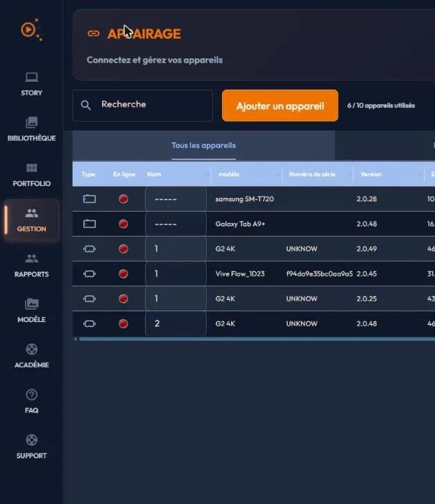Screen dimensions: 435x504
Task: Click serial number f94da9e35bc0aa9a5
Action: 319,274
